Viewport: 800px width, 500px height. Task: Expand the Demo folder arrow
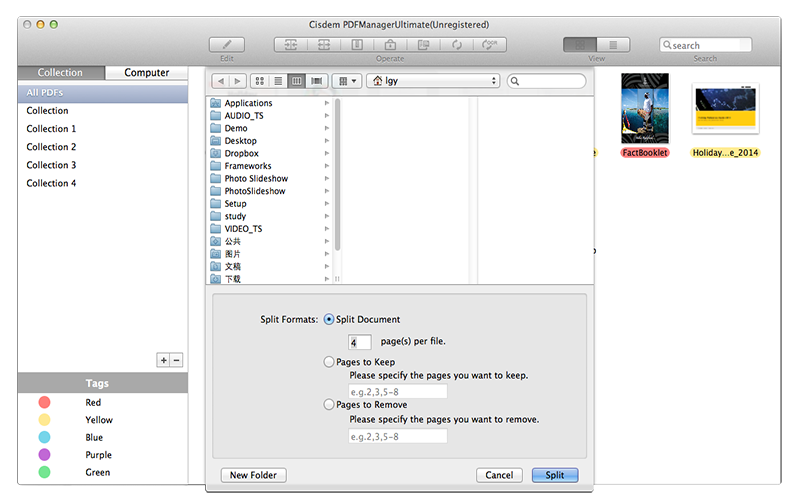click(x=327, y=128)
